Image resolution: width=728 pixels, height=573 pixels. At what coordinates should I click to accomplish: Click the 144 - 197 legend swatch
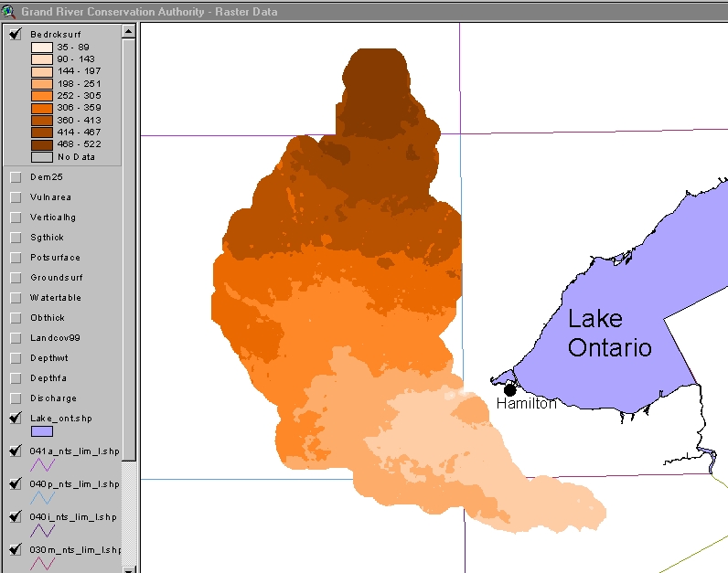pos(42,71)
